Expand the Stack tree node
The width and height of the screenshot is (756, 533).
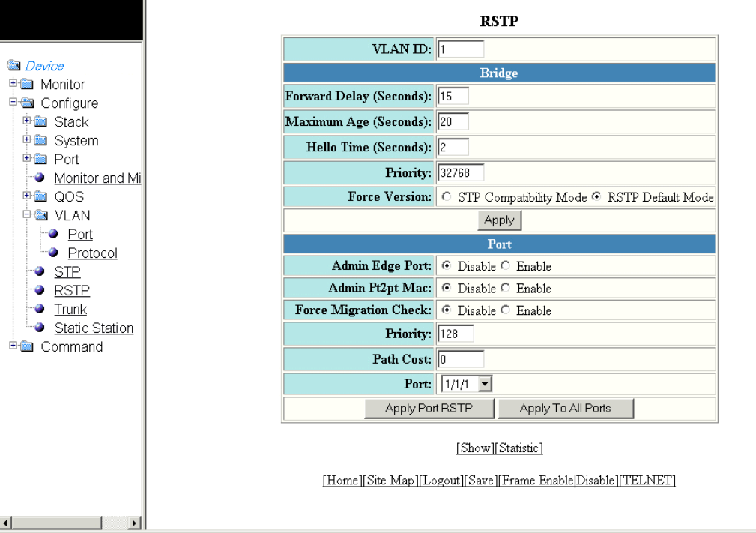click(26, 121)
